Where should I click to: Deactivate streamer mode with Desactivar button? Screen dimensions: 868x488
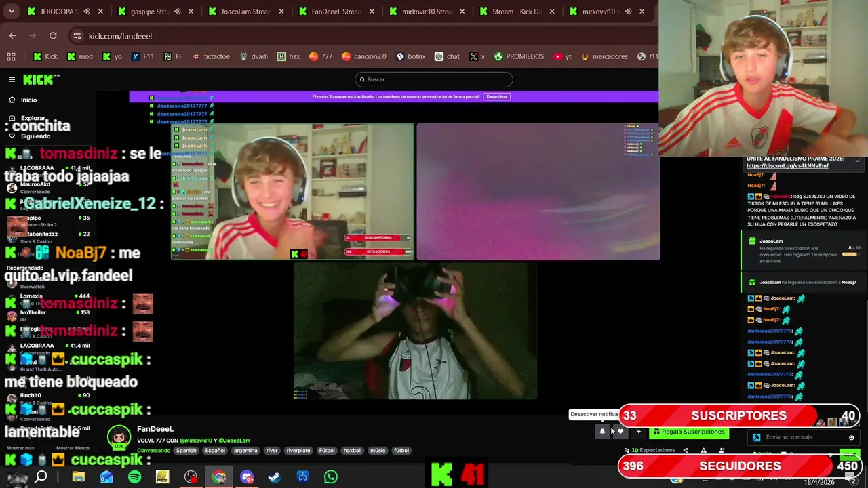pyautogui.click(x=496, y=97)
